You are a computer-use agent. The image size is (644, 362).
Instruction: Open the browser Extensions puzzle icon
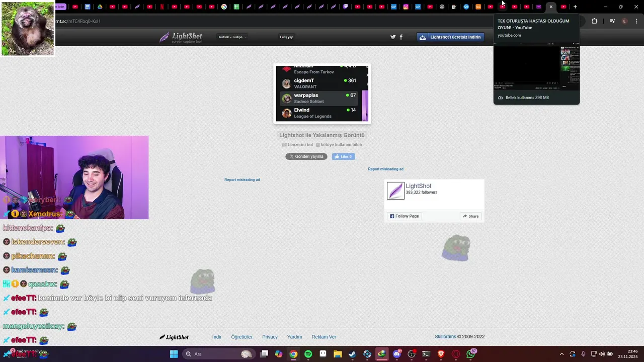[x=594, y=21]
